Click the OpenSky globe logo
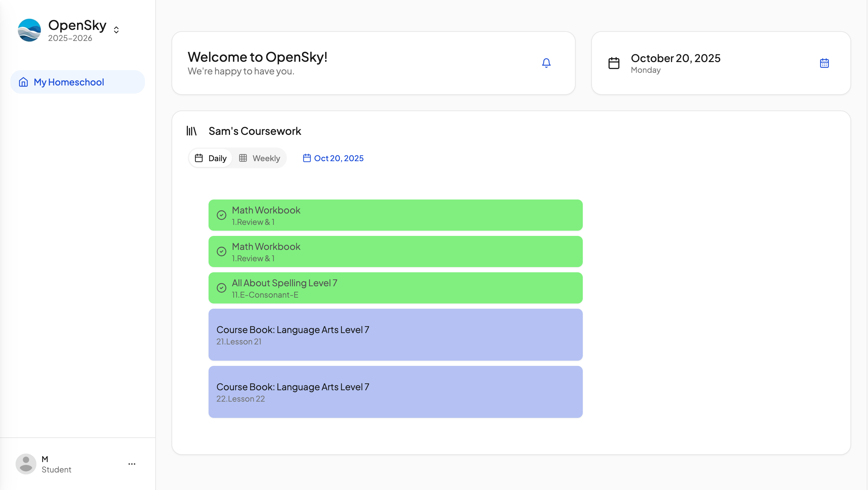The width and height of the screenshot is (868, 490). point(29,30)
